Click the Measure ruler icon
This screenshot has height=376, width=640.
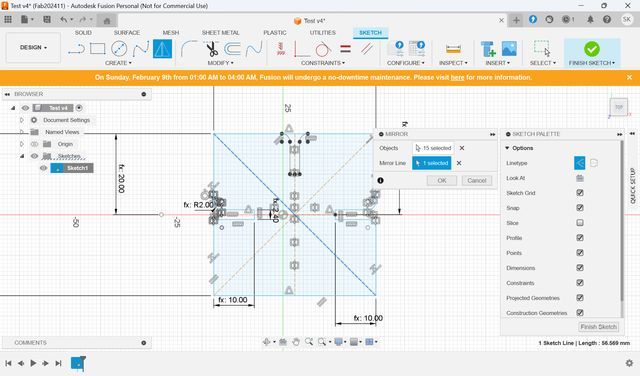tap(453, 49)
